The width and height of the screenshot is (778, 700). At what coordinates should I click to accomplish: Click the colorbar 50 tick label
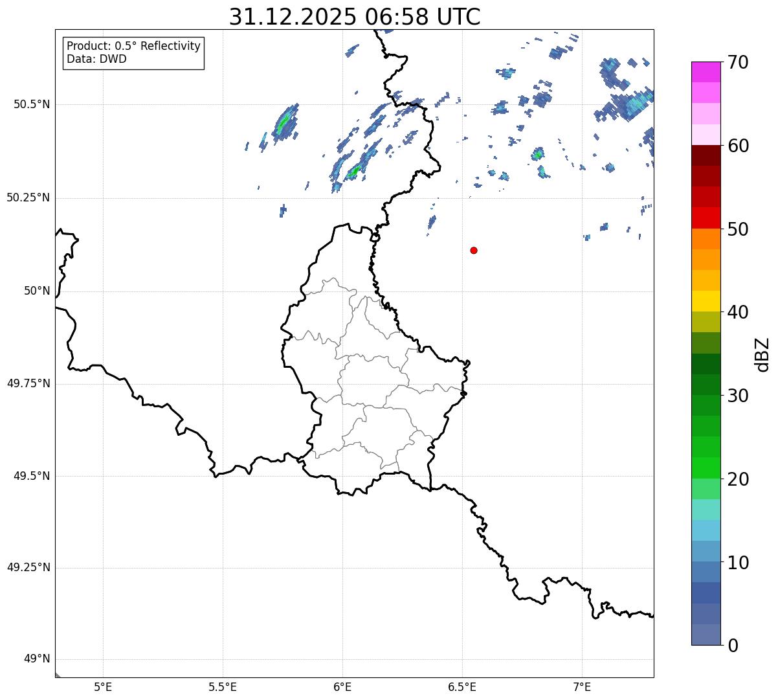[738, 229]
